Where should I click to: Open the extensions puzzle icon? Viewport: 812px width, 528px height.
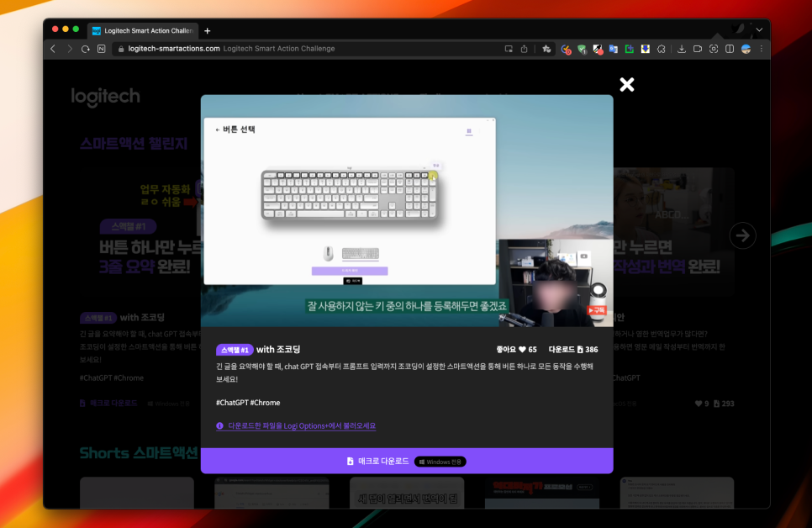[x=662, y=50]
